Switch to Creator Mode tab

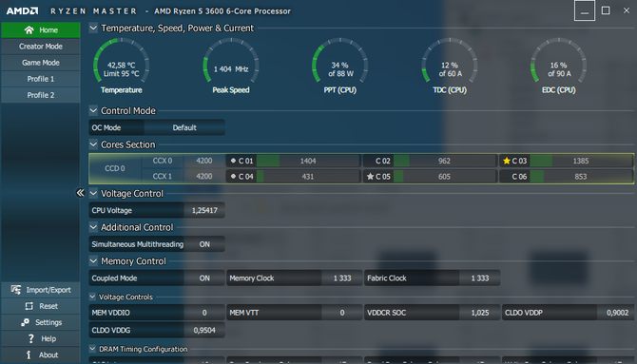[x=41, y=47]
